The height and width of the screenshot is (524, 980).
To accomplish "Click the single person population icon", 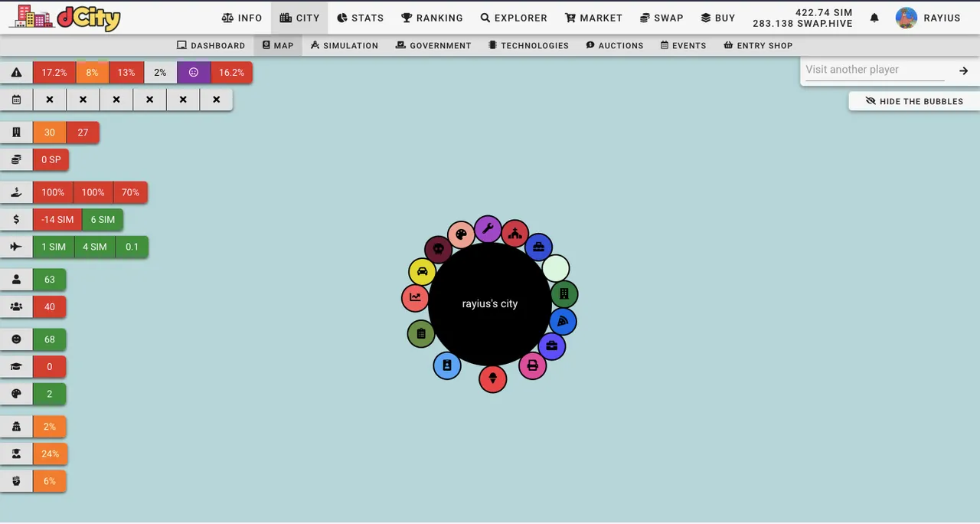I will [x=16, y=280].
